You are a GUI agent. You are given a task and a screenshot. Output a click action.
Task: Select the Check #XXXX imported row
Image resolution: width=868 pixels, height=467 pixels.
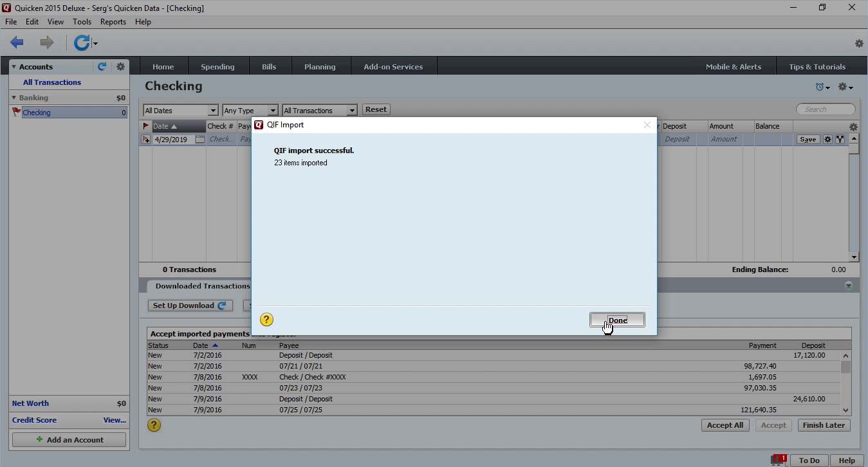click(x=494, y=377)
